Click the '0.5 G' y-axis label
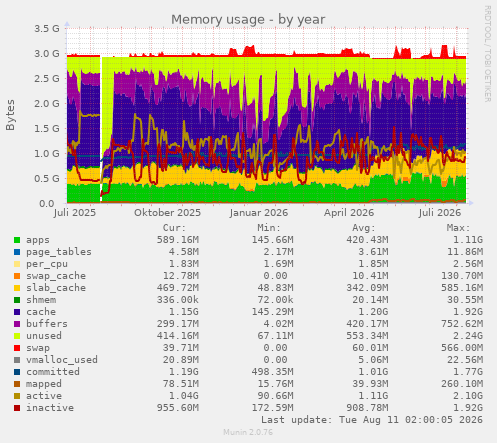Viewport: 497px width, 443px height. 47,179
